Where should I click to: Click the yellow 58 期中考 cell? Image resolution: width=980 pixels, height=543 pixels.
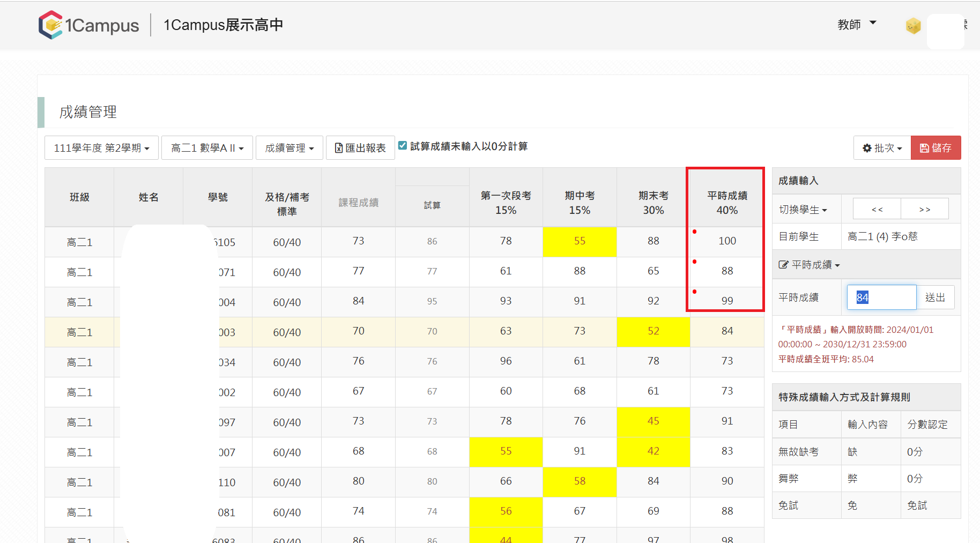pyautogui.click(x=580, y=481)
